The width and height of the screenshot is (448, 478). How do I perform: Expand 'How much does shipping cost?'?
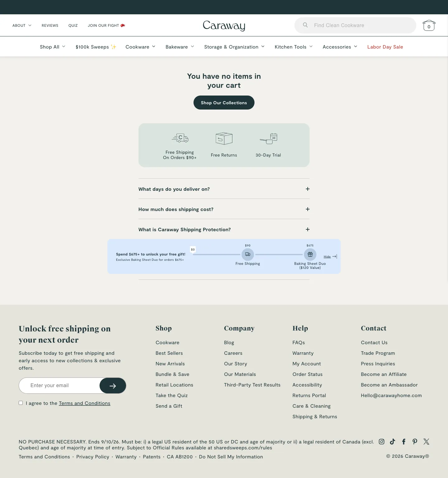click(x=224, y=209)
